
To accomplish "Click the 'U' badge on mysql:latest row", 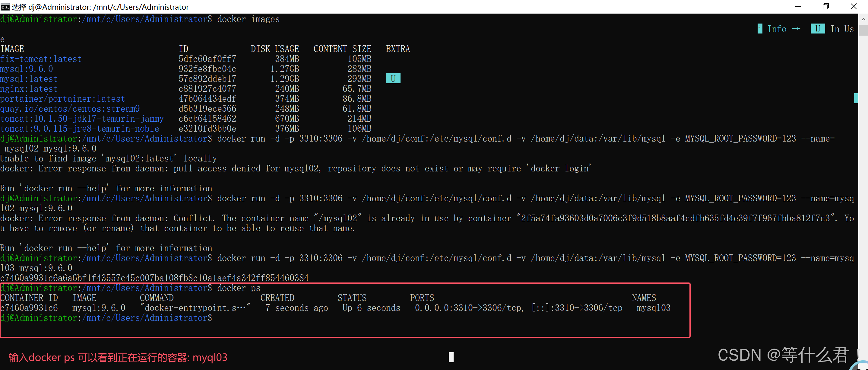I will (x=393, y=78).
